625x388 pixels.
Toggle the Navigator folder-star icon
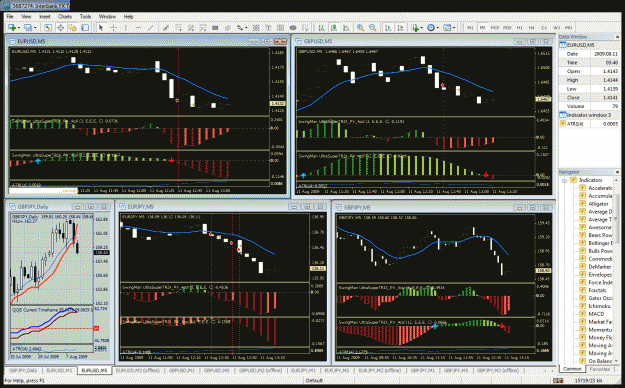[73, 28]
